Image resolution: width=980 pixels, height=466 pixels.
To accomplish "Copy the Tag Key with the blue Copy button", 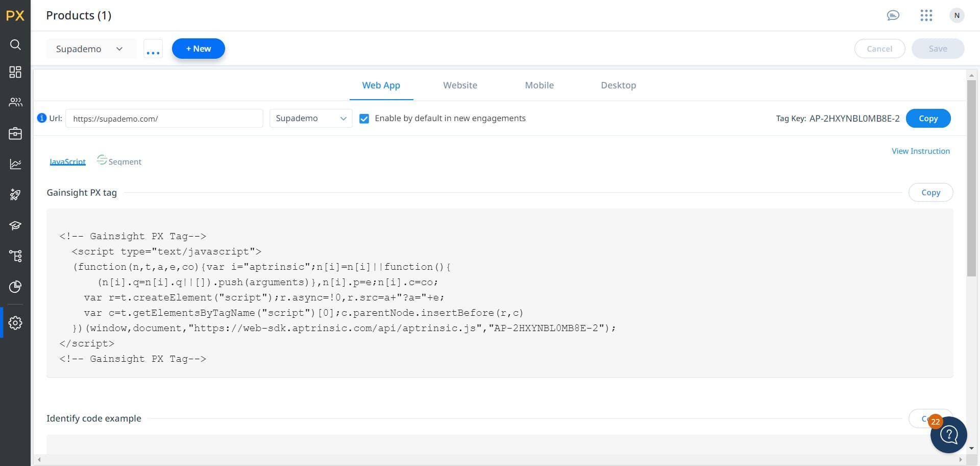I will (x=927, y=119).
